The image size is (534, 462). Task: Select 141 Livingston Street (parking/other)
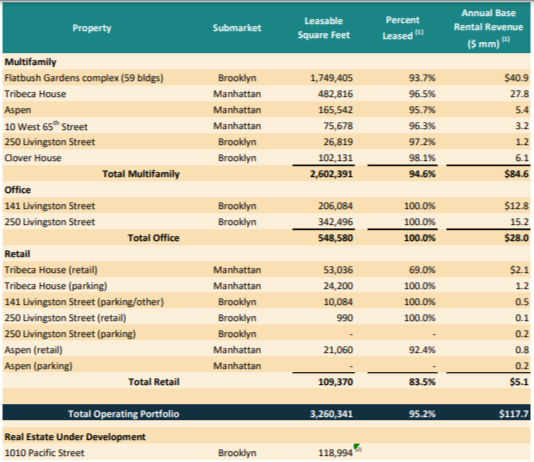pos(84,302)
